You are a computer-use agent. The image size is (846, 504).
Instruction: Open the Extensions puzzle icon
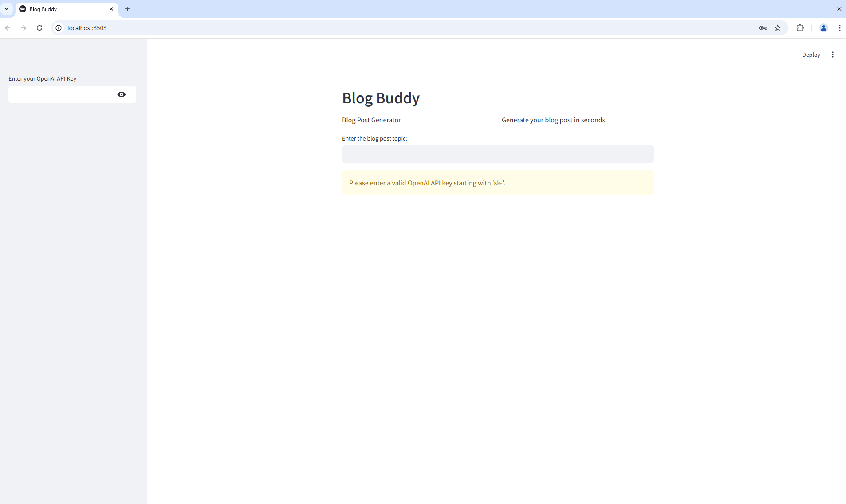[x=800, y=28]
